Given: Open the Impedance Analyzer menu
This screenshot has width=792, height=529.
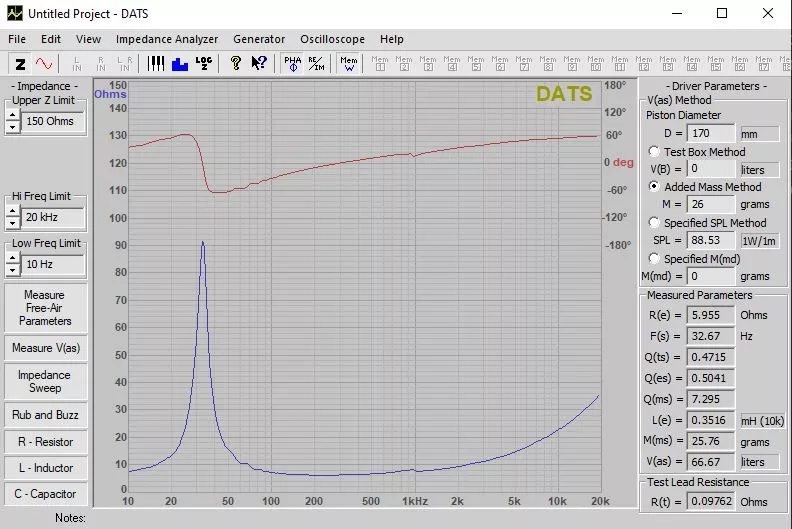Looking at the screenshot, I should click(x=167, y=39).
